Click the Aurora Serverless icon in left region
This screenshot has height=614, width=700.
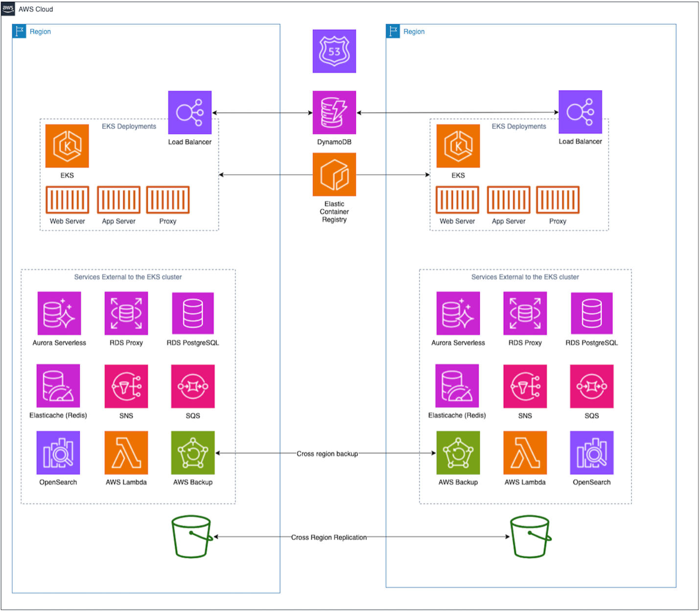[x=59, y=314]
